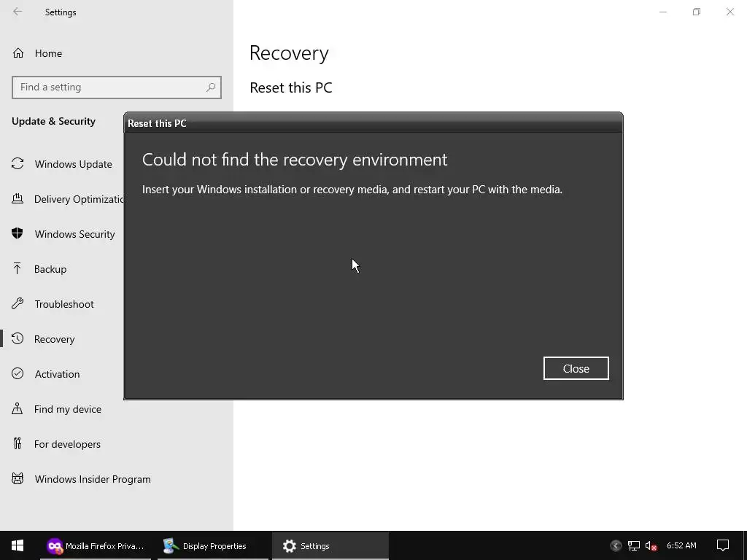Screen dimensions: 747x560
Task: Open the network status tray icon
Action: tap(634, 545)
